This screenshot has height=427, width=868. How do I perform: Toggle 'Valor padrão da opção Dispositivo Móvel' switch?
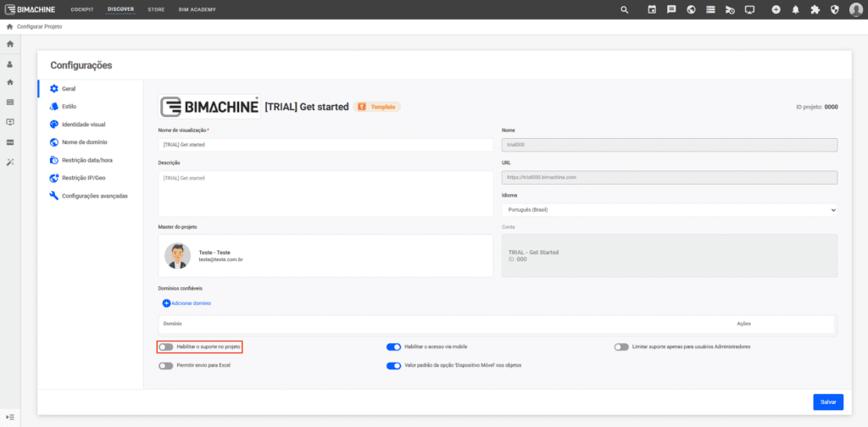click(393, 366)
